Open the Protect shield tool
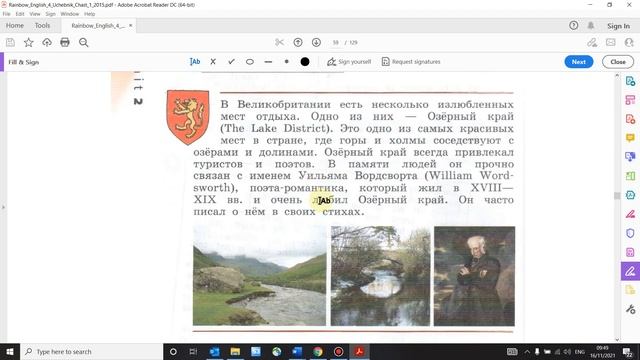This screenshot has height=360, width=640. 630,233
